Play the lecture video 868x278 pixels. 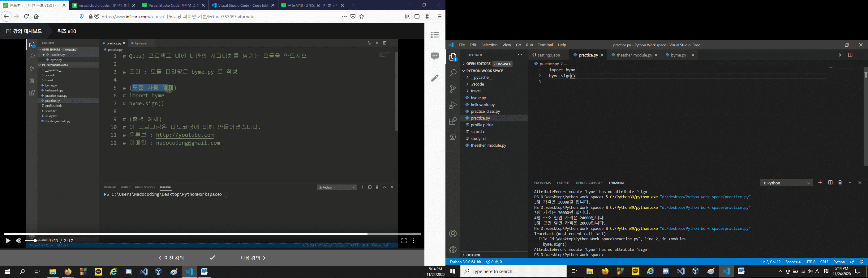tap(8, 241)
